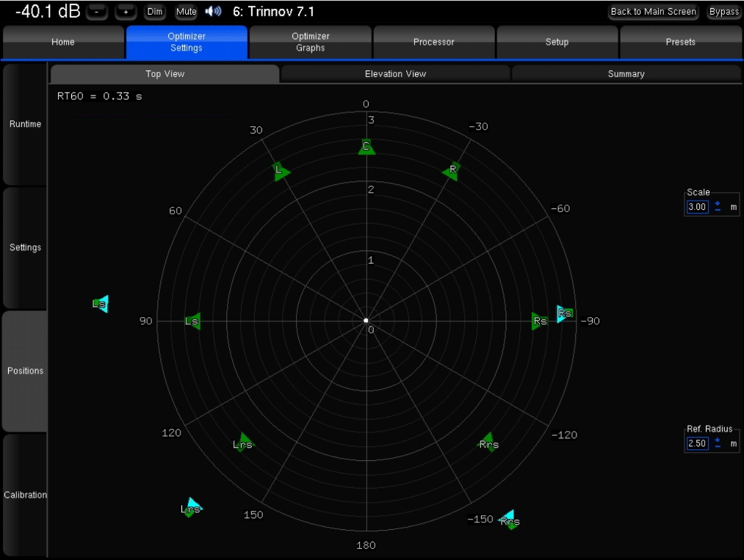Viewport: 744px width, 560px height.
Task: Increase volume with the plus button
Action: (126, 12)
